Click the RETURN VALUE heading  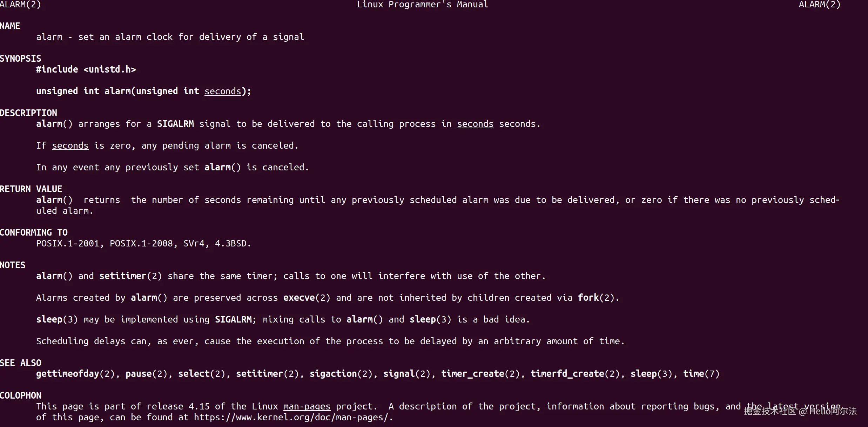[x=31, y=189]
